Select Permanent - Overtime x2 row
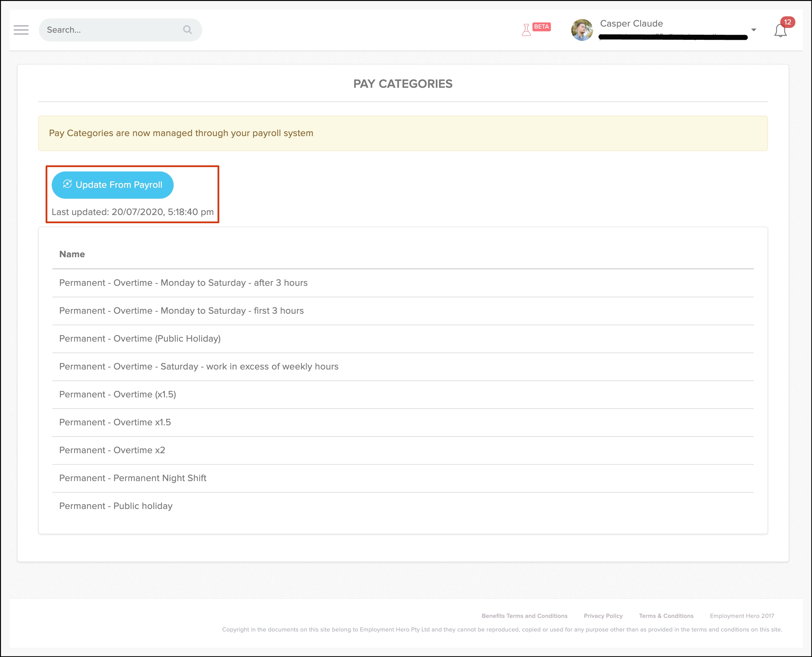 [x=112, y=450]
